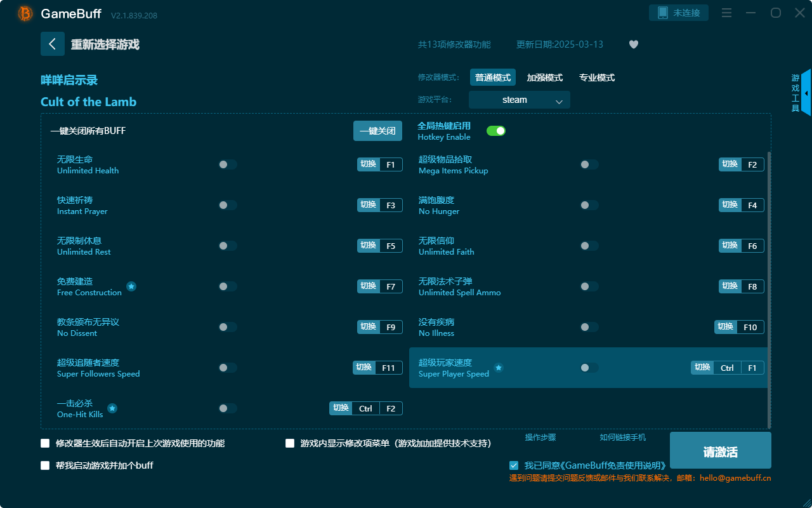Screen dimensions: 812x508
Task: Click the back arrow to reselect game
Action: pos(53,43)
